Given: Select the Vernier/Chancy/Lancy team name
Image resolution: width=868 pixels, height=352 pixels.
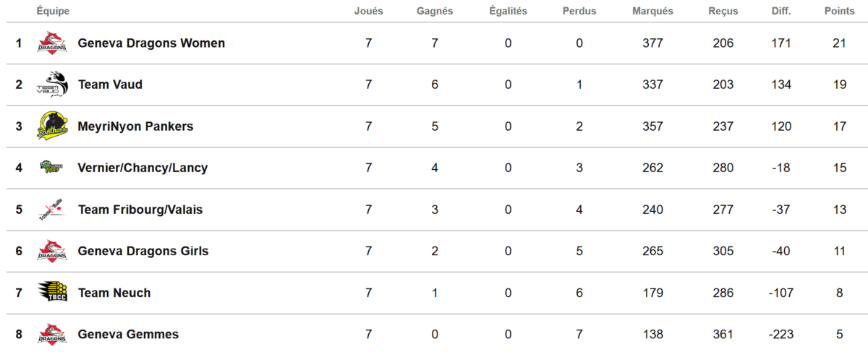Looking at the screenshot, I should tap(142, 168).
